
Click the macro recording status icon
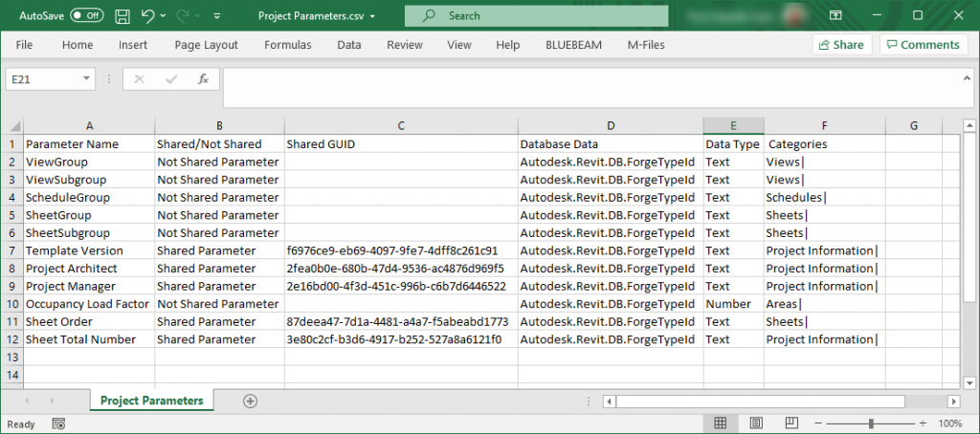point(58,424)
